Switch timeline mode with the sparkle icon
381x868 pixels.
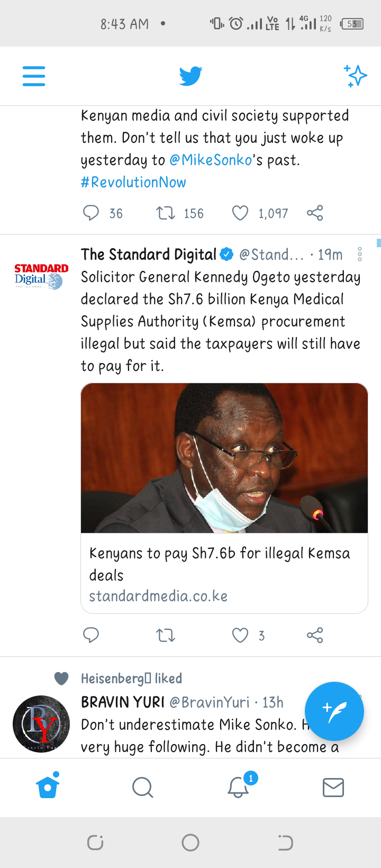356,76
